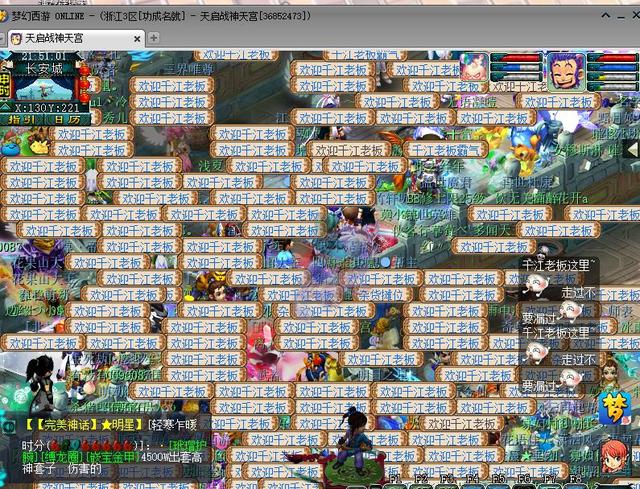Open the 指引 guide button
This screenshot has height=489, width=640.
pos(22,119)
